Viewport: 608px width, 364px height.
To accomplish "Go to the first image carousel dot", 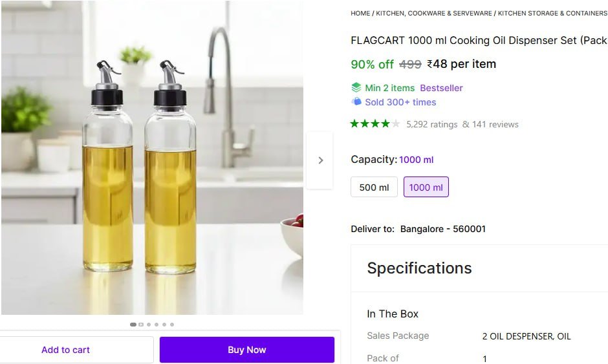I will click(x=133, y=325).
